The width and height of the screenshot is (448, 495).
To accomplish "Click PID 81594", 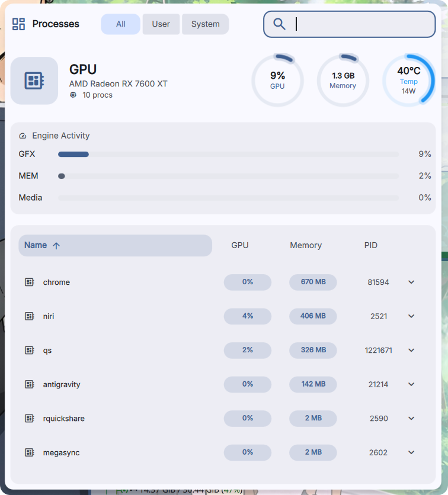I will click(x=378, y=282).
